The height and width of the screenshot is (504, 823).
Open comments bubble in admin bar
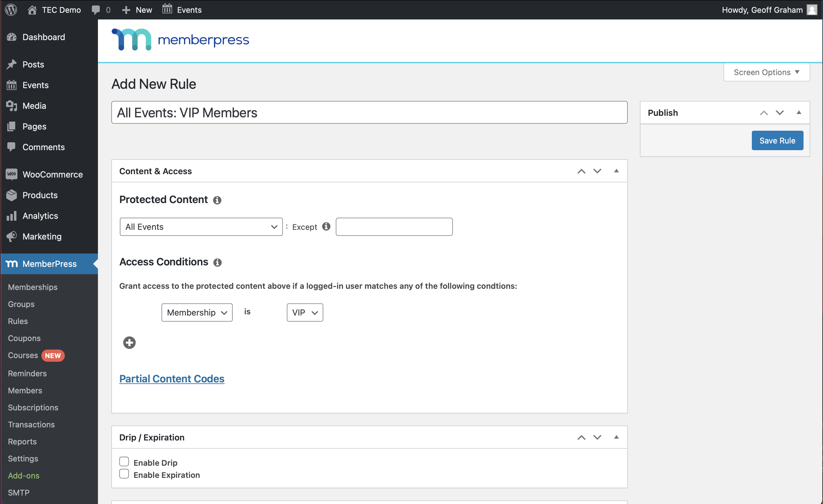(x=101, y=10)
